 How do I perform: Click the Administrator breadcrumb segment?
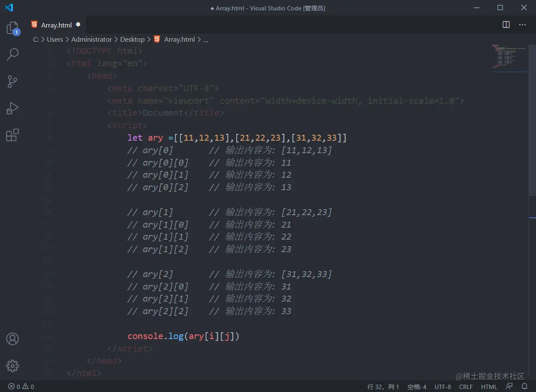coord(92,39)
